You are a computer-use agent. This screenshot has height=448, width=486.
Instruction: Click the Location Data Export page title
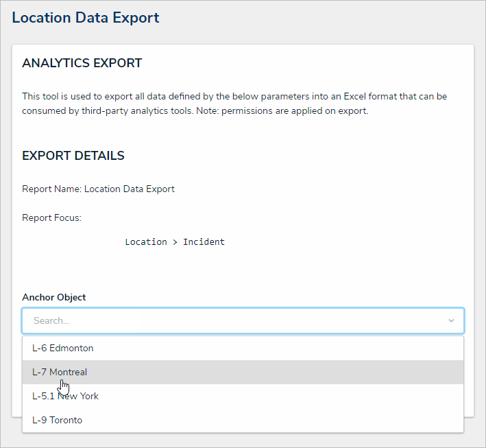(86, 18)
